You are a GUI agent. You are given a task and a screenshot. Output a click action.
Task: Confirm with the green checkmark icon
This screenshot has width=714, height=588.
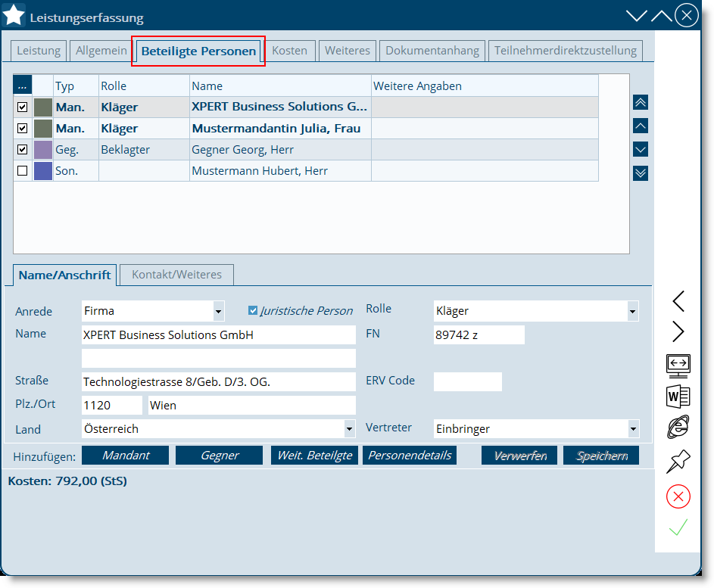pos(678,527)
